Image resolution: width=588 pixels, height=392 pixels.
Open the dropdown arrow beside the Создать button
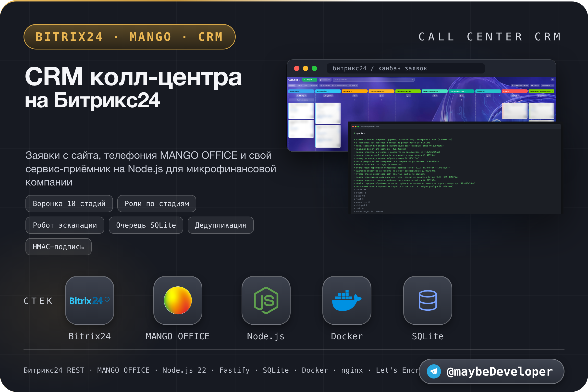316,80
